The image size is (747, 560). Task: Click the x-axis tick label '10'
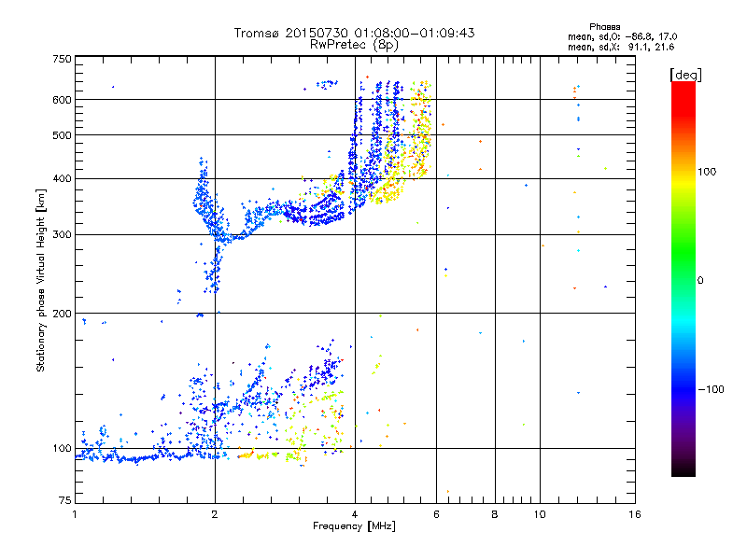click(540, 514)
